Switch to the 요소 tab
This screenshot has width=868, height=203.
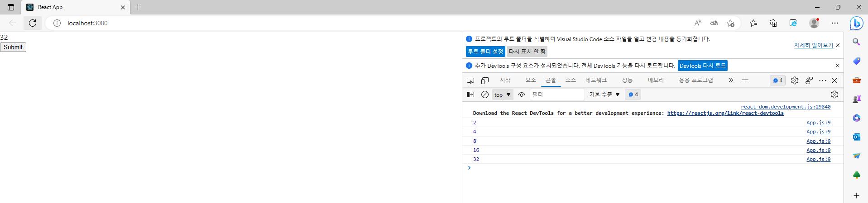pyautogui.click(x=531, y=80)
